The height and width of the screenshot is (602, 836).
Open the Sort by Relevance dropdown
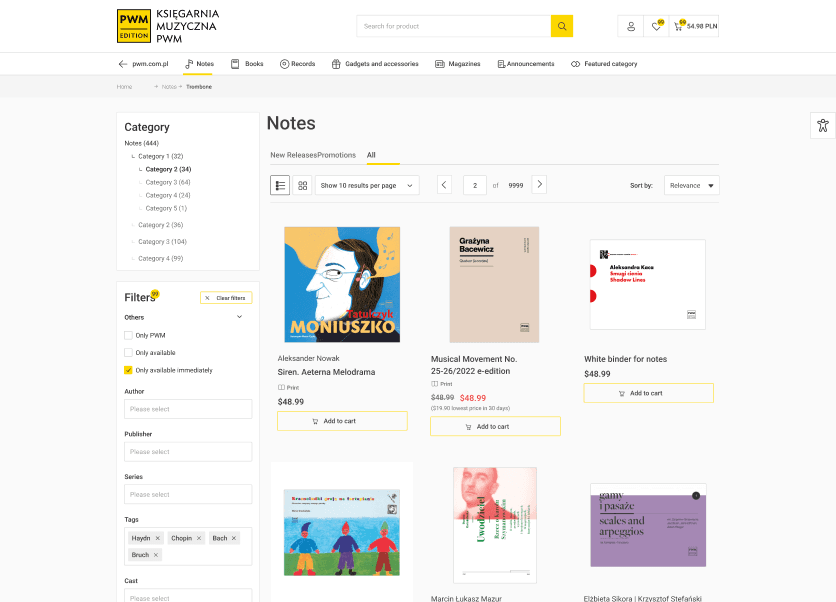click(x=692, y=186)
